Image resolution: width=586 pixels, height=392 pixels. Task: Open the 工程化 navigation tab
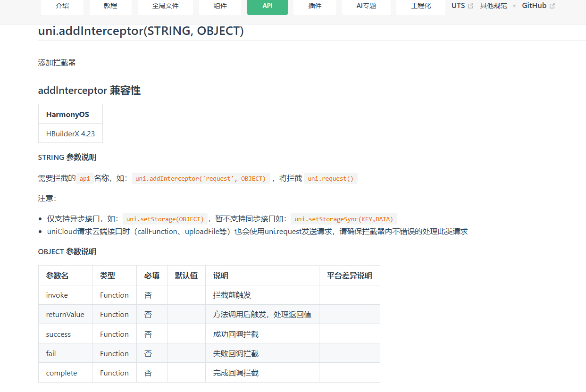(421, 6)
